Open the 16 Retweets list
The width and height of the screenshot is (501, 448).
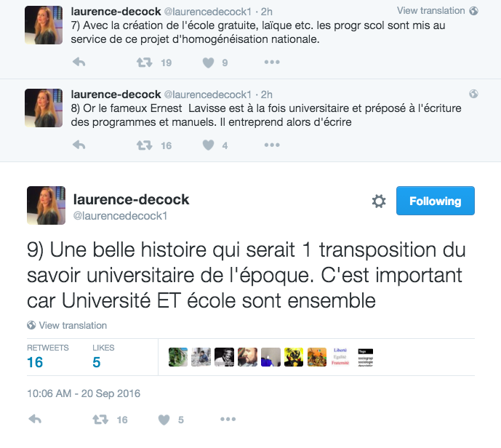click(x=47, y=357)
